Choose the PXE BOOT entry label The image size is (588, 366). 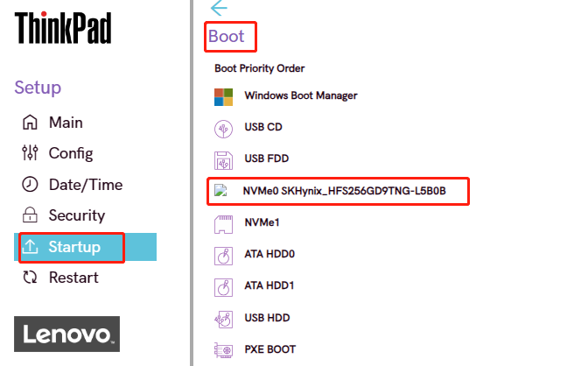tap(269, 349)
